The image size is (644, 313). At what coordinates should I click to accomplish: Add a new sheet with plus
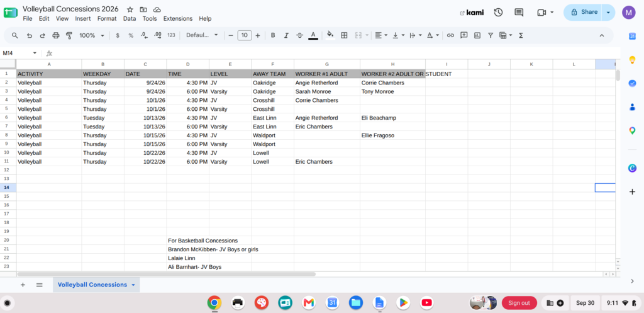tap(23, 285)
